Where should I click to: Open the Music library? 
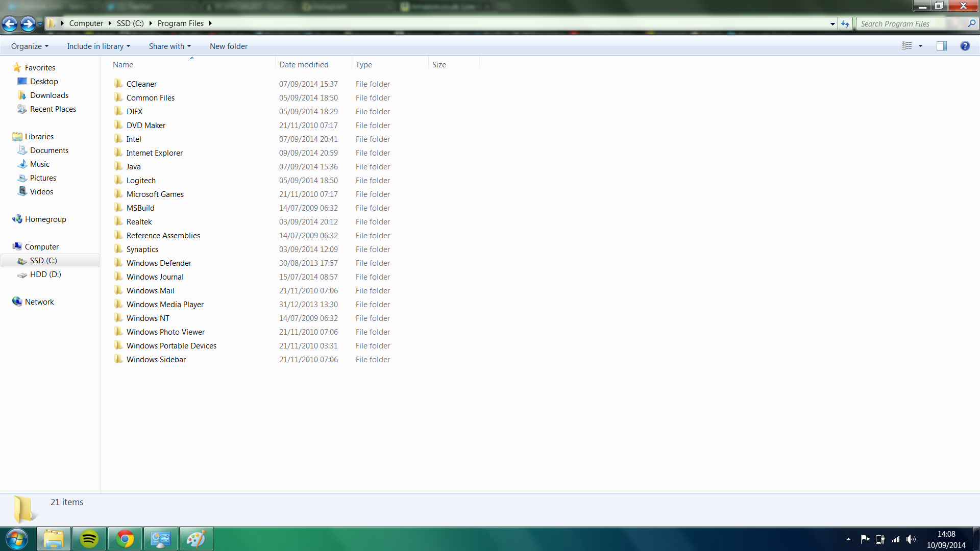[34, 164]
